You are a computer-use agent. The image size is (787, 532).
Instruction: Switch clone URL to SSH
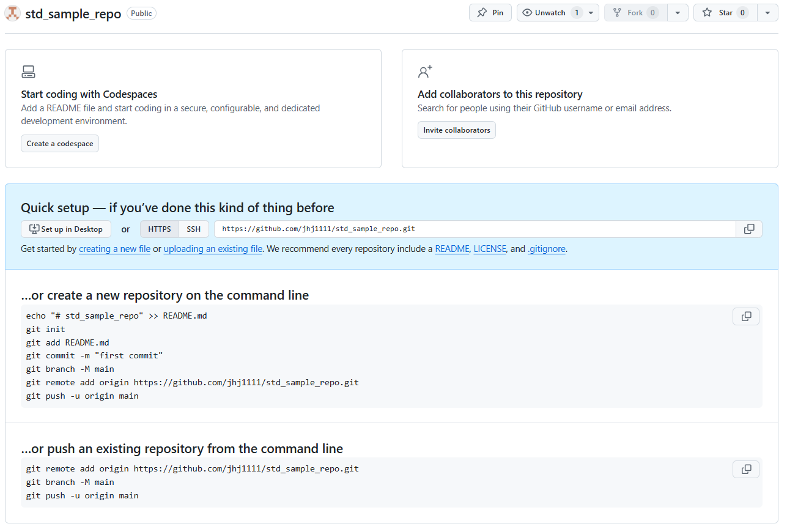tap(194, 229)
